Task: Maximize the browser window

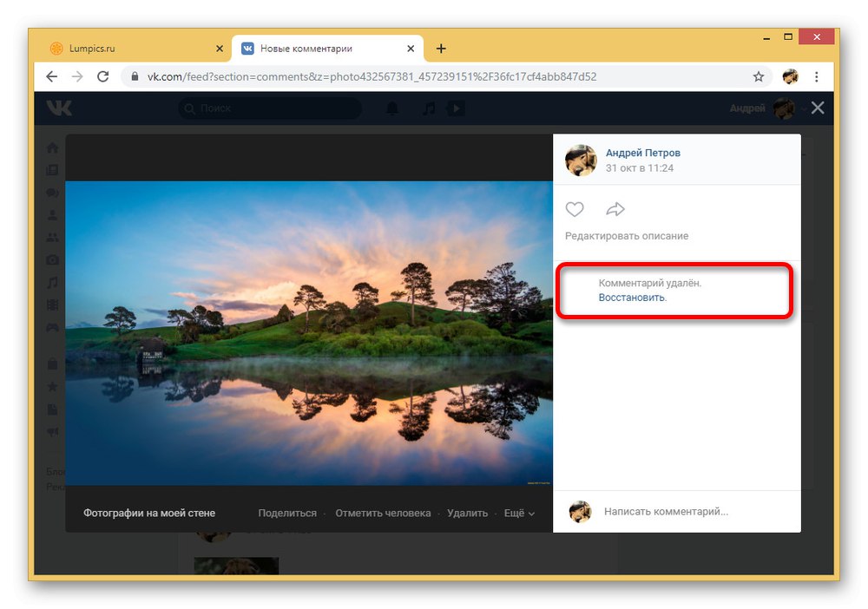Action: 788,37
